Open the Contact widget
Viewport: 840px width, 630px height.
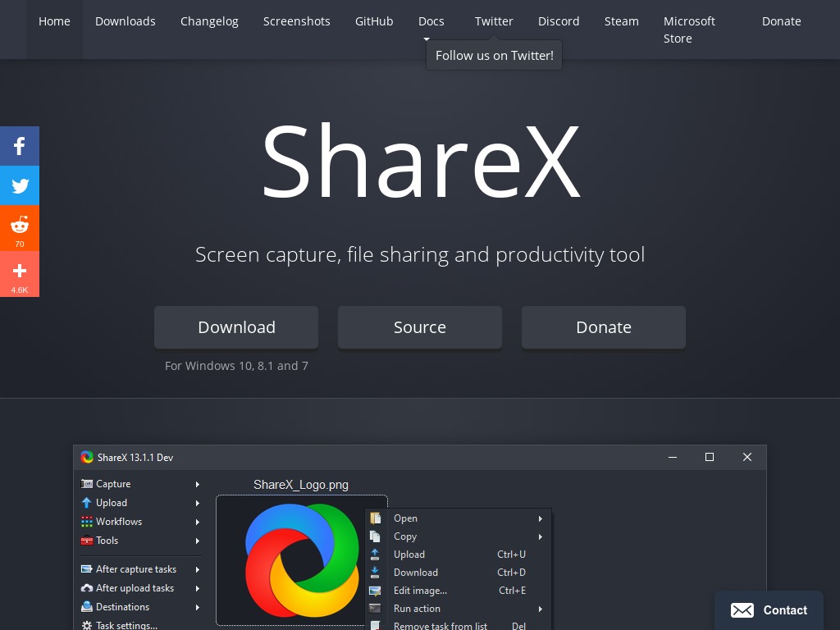point(769,610)
